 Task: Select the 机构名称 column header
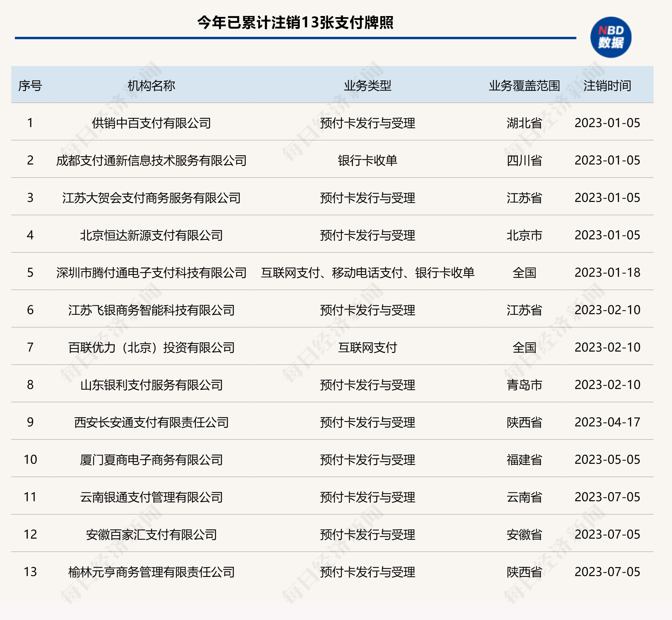tap(151, 86)
